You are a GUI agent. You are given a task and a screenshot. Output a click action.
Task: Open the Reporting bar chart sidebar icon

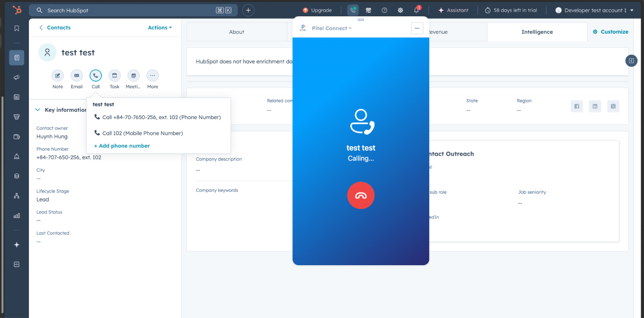(x=17, y=216)
